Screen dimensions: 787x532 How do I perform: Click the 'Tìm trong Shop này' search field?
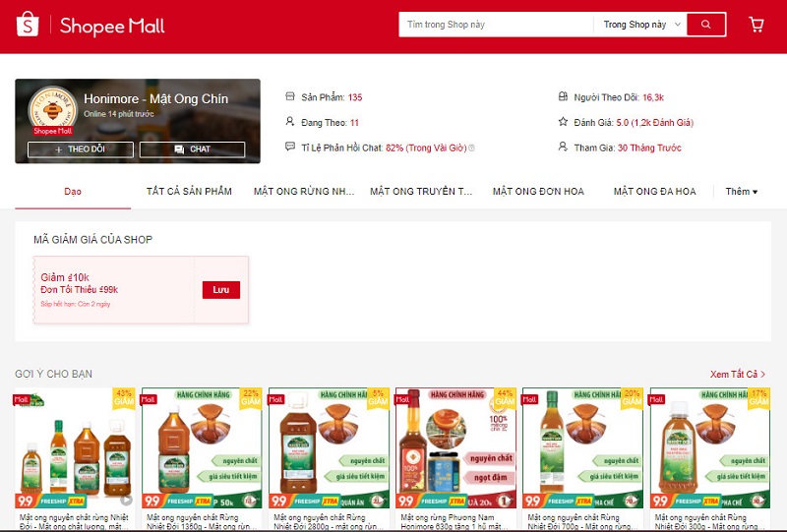click(x=495, y=25)
